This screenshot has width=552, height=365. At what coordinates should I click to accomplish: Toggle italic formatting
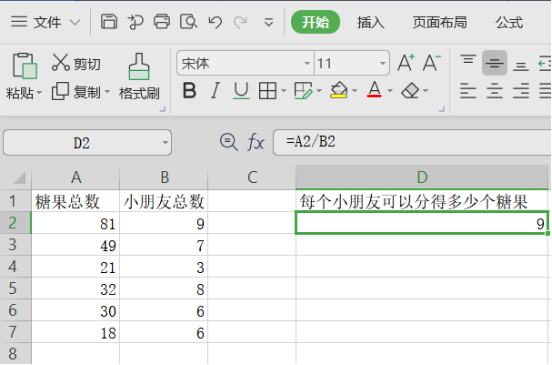215,91
